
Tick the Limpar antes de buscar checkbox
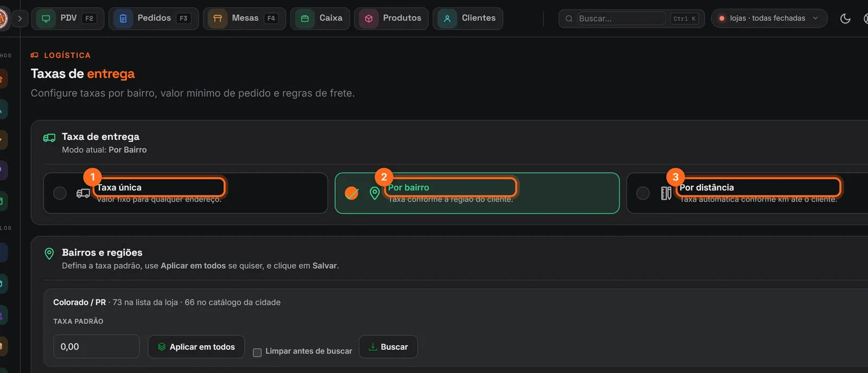click(x=257, y=352)
